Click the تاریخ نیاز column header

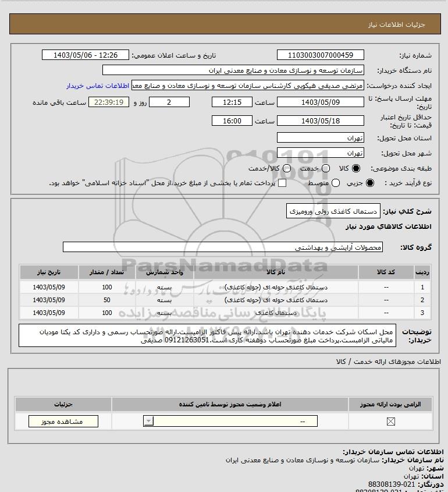point(49,272)
